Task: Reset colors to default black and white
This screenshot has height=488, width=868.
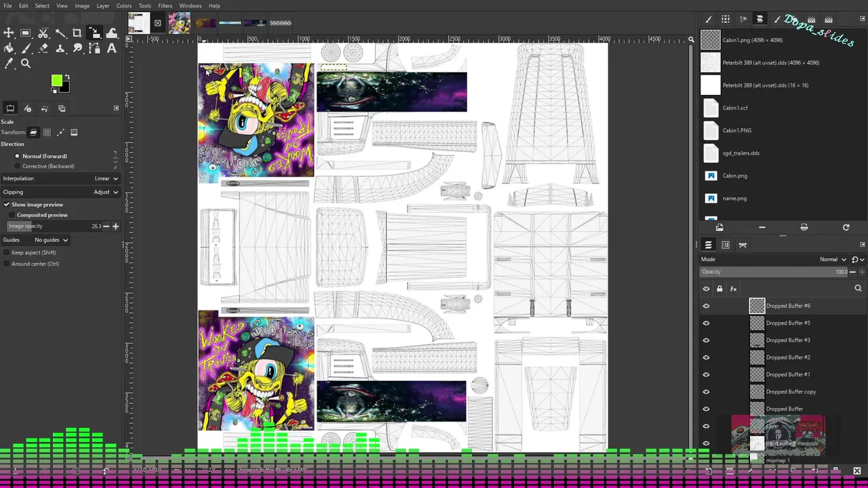Action: coord(54,89)
